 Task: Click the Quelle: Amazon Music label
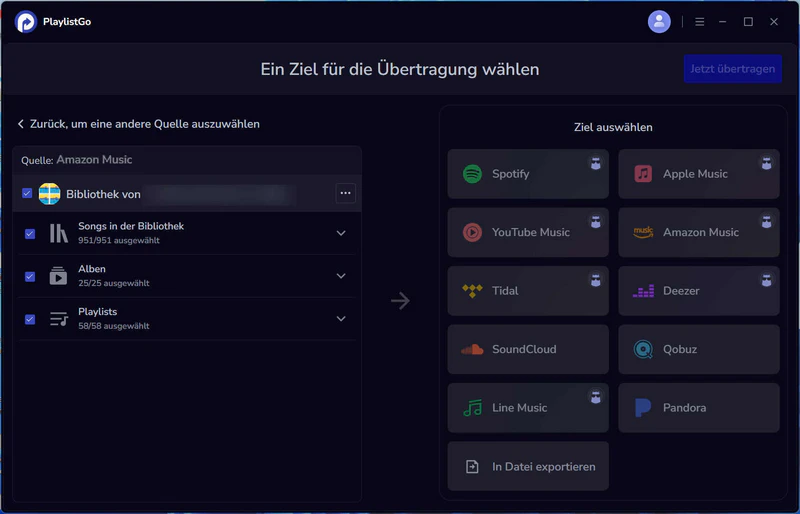click(x=77, y=160)
